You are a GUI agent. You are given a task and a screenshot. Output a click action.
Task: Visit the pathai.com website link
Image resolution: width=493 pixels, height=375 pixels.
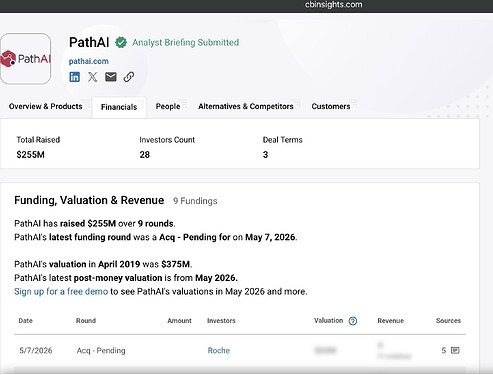point(89,61)
